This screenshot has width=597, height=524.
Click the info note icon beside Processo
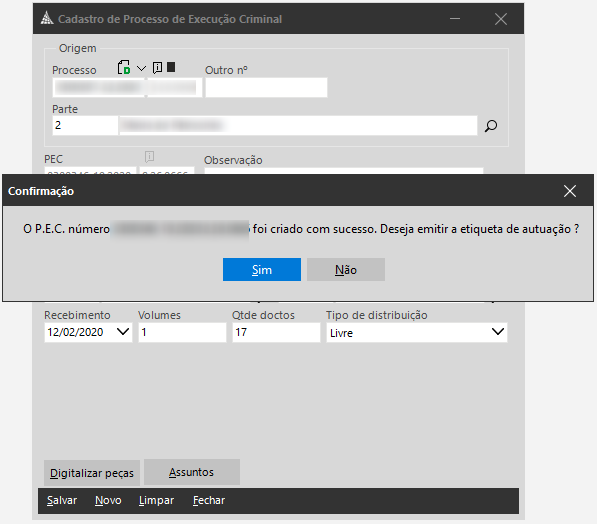(157, 68)
